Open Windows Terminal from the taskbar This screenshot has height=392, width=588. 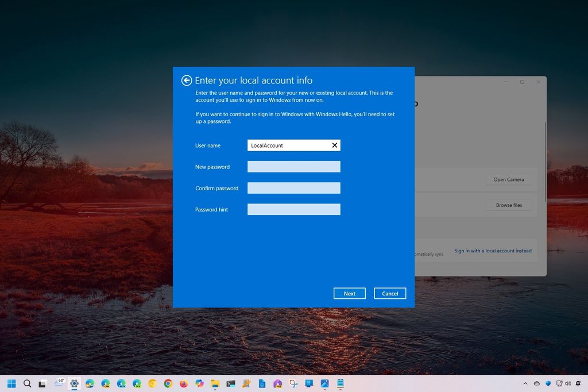tap(230, 383)
